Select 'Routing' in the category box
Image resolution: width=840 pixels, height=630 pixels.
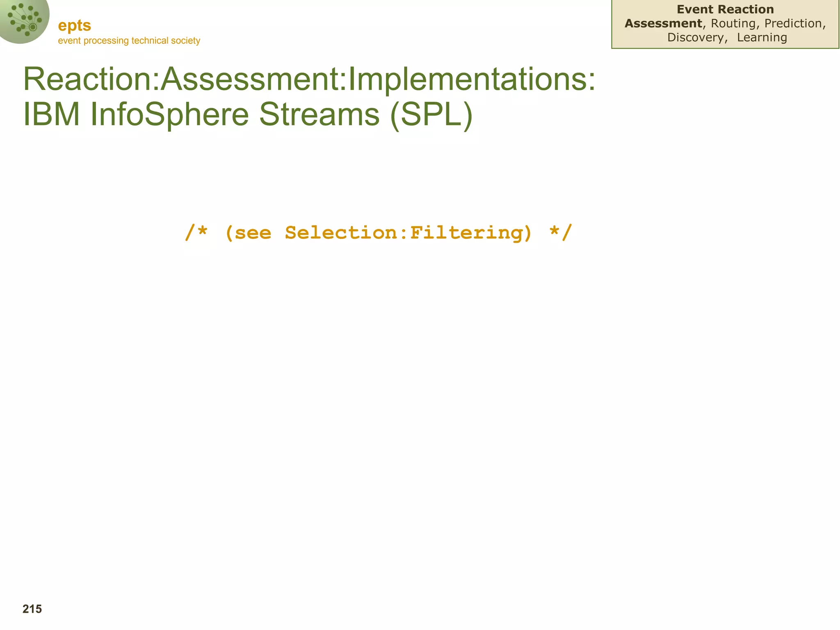point(733,23)
